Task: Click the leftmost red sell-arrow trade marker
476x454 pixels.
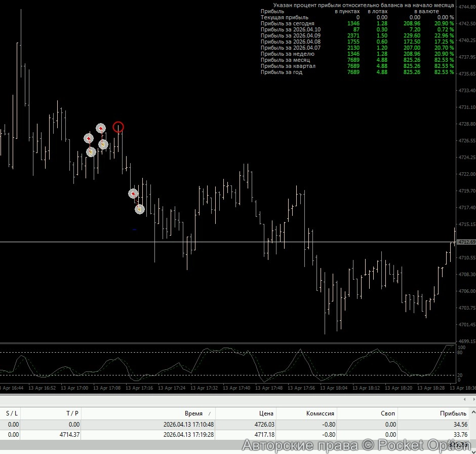Action: [x=89, y=138]
